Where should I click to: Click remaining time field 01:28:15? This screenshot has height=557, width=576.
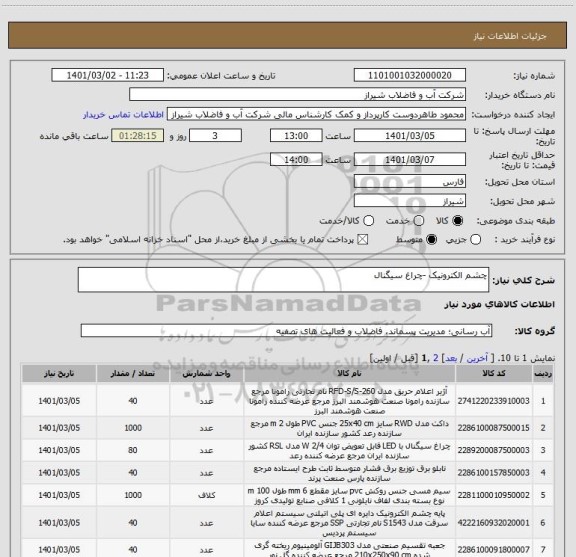pos(138,136)
